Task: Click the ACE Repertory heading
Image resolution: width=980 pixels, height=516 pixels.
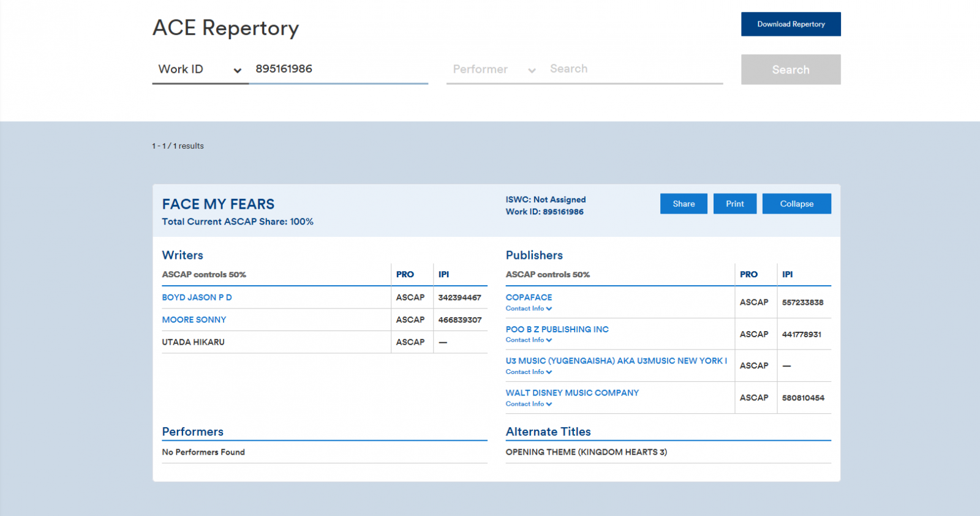Action: [x=225, y=28]
